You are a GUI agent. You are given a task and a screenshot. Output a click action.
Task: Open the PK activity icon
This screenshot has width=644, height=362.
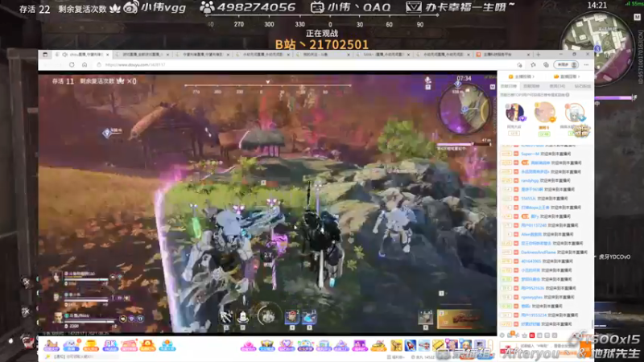coord(109,346)
